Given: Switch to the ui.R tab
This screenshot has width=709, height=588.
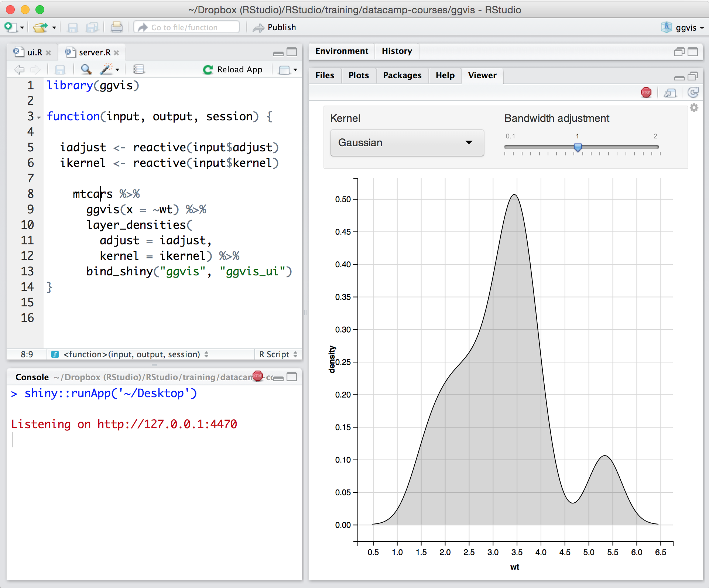Looking at the screenshot, I should pyautogui.click(x=34, y=52).
